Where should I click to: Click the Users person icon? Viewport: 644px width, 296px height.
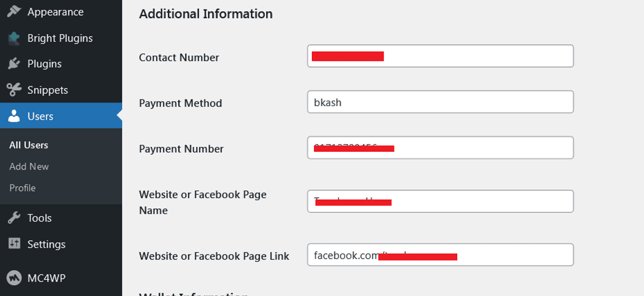click(14, 116)
